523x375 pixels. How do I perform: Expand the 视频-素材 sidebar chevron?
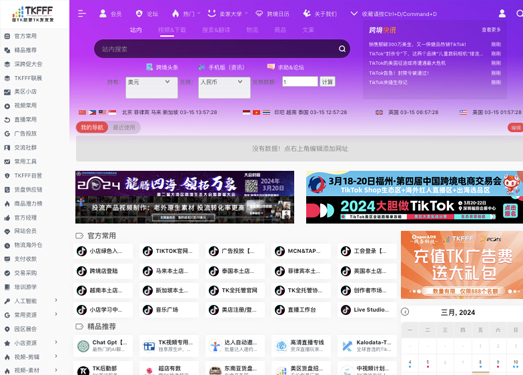pos(56,370)
